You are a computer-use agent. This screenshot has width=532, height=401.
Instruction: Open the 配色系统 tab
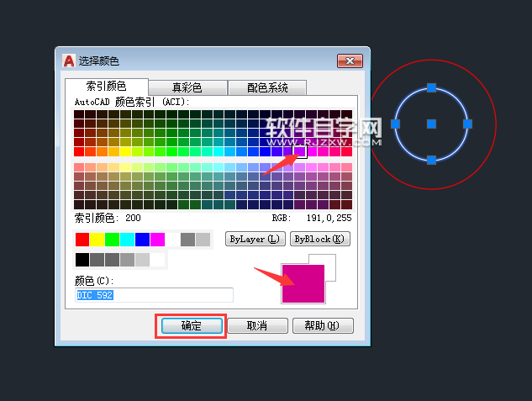[x=267, y=88]
